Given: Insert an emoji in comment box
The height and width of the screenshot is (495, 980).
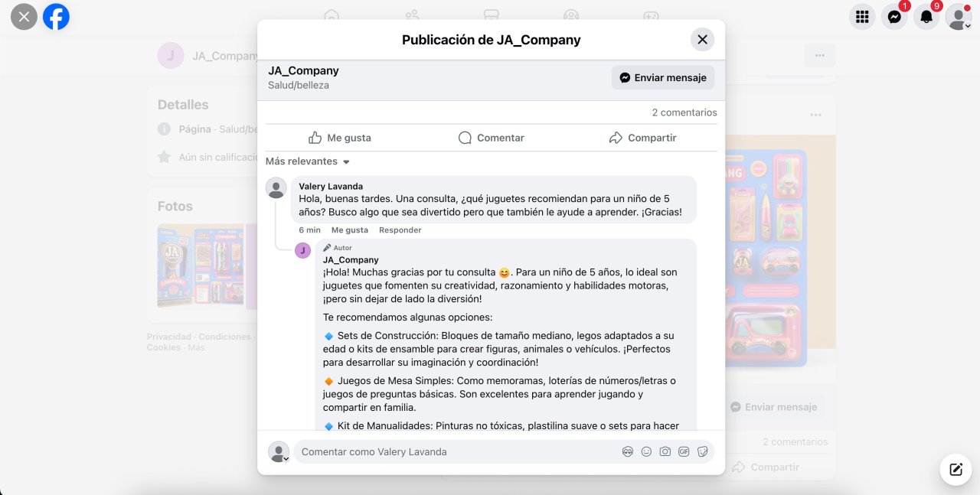Looking at the screenshot, I should pos(646,452).
